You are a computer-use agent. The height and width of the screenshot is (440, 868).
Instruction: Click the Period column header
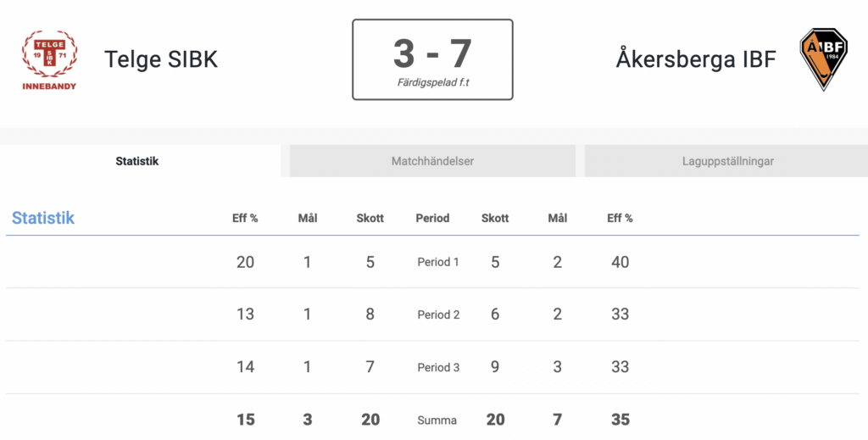click(x=432, y=218)
